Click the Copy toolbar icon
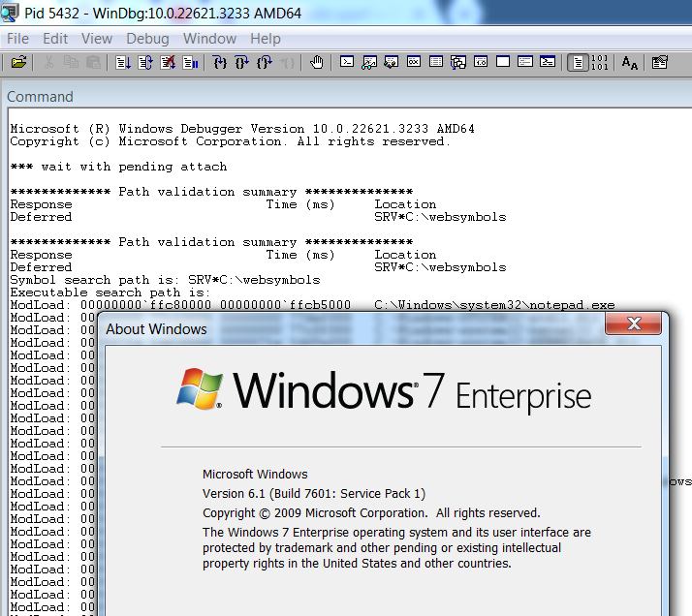The height and width of the screenshot is (616, 692). click(x=71, y=63)
